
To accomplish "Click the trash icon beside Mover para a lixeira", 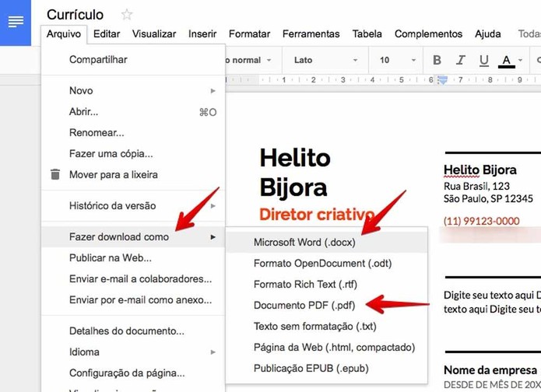I will click(55, 174).
